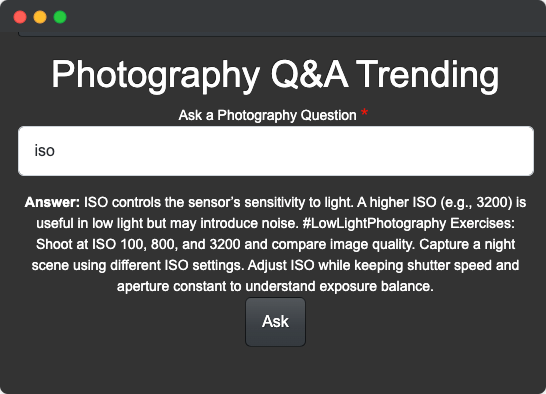The height and width of the screenshot is (394, 546).
Task: Click Q&A in the page heading
Action: tap(310, 74)
